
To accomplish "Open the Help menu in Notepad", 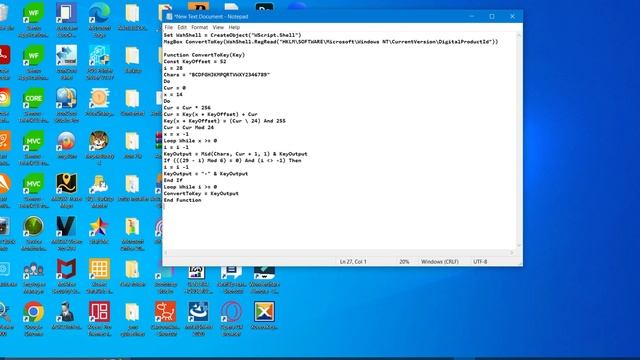I will pos(234,27).
